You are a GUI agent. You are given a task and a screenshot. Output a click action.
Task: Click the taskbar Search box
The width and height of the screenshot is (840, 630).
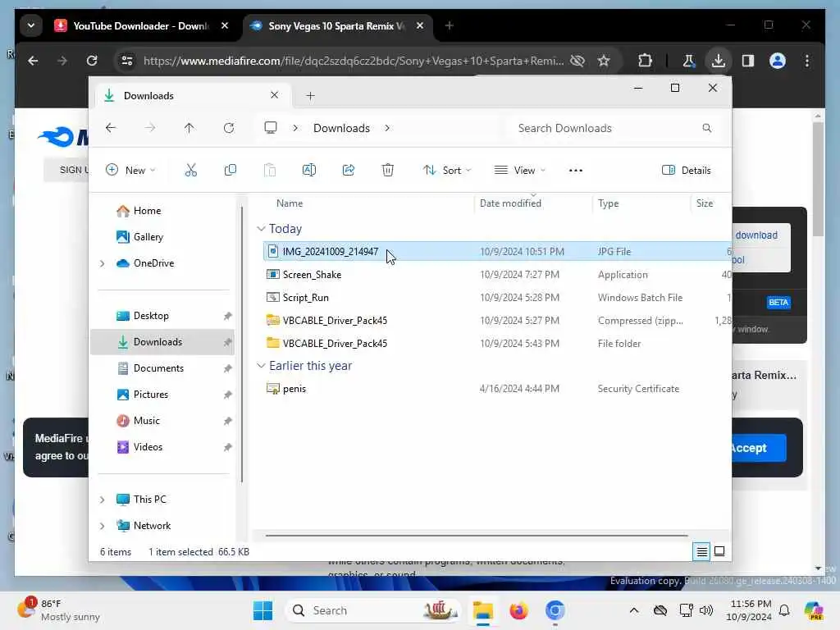(373, 610)
